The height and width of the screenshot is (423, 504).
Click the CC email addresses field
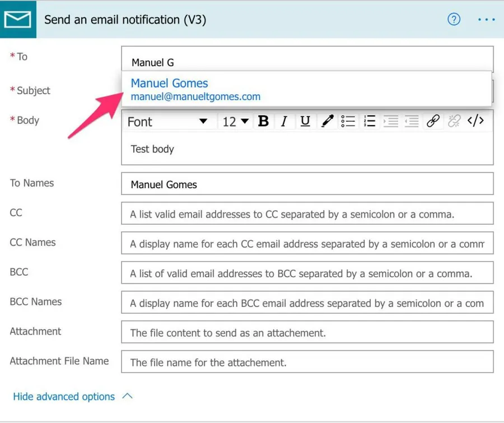[307, 214]
